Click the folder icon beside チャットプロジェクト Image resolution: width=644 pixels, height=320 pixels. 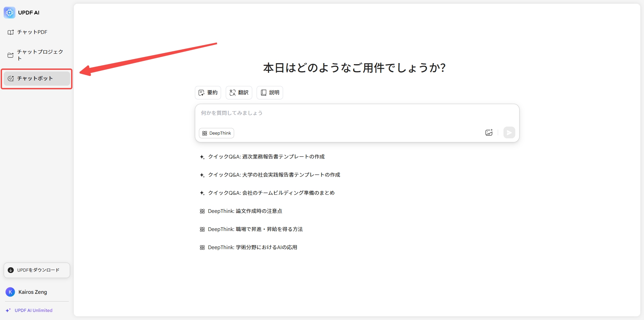tap(11, 55)
